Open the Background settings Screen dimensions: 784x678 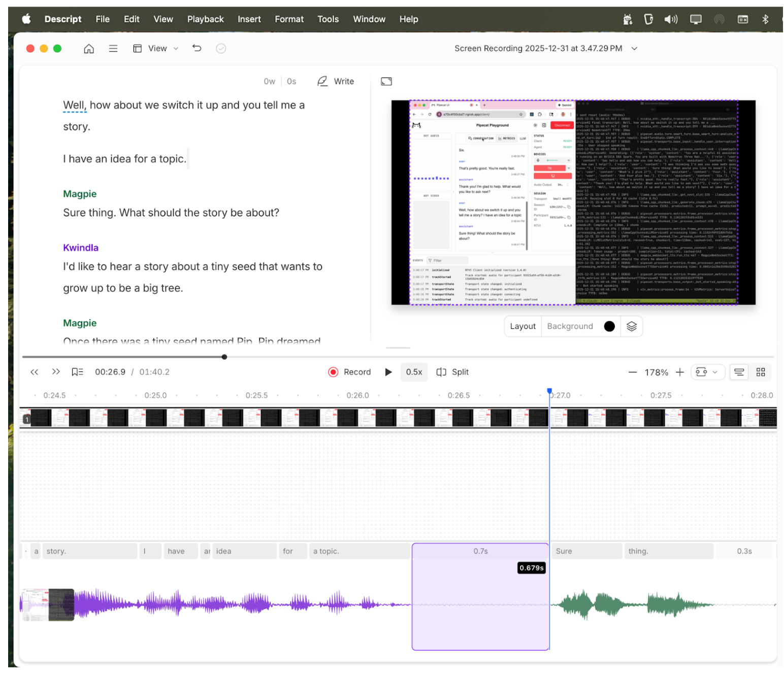tap(570, 326)
